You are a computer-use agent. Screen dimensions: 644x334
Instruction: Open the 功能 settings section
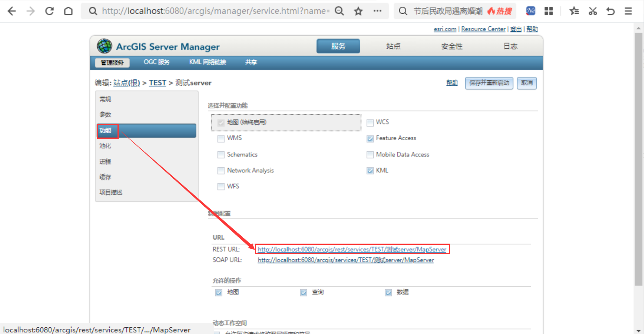tap(147, 130)
